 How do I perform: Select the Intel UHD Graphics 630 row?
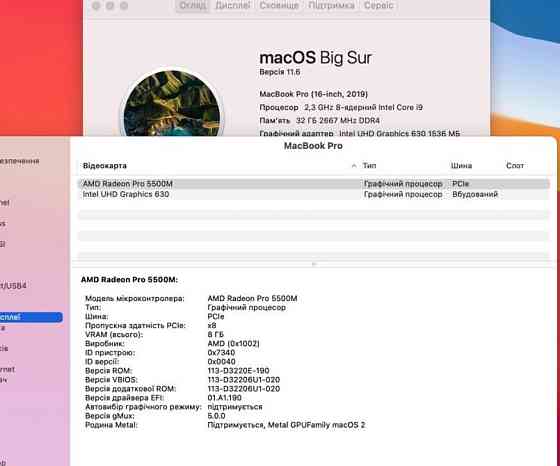pos(314,194)
